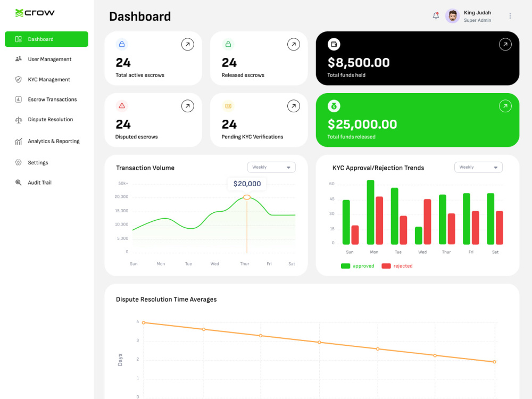
Task: Click Dispute Resolution Time Averages heading
Action: [166, 299]
